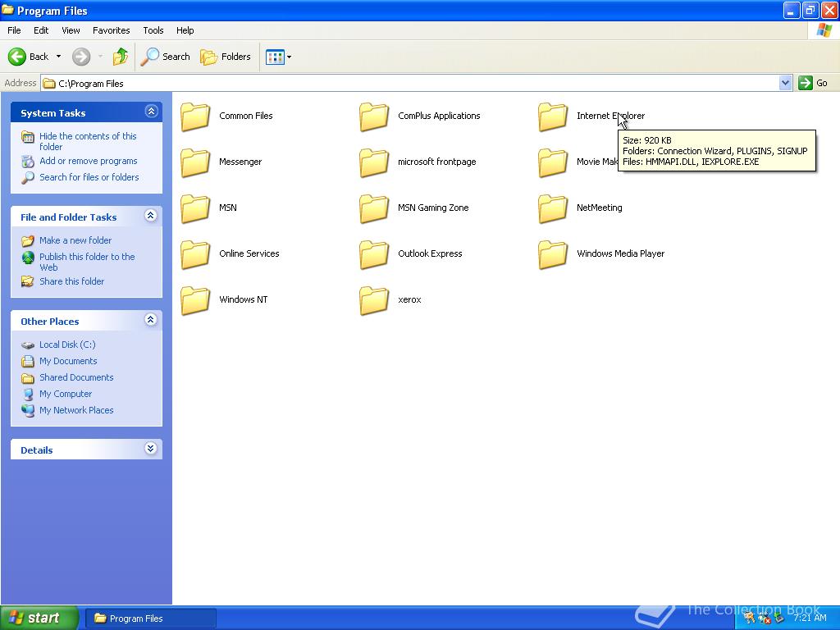840x630 pixels.
Task: Go to Shared Documents in Other Places
Action: [x=76, y=377]
